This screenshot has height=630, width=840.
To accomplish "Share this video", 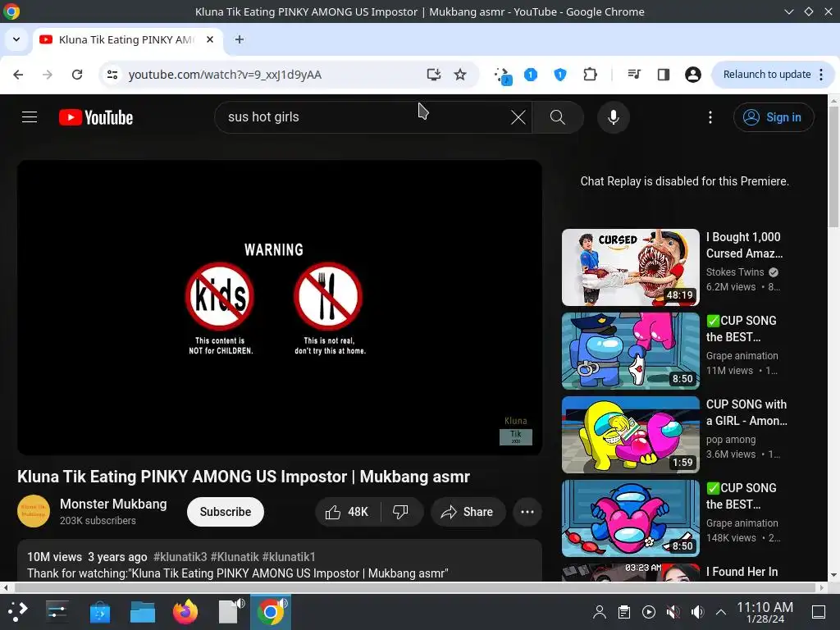I will tap(467, 512).
